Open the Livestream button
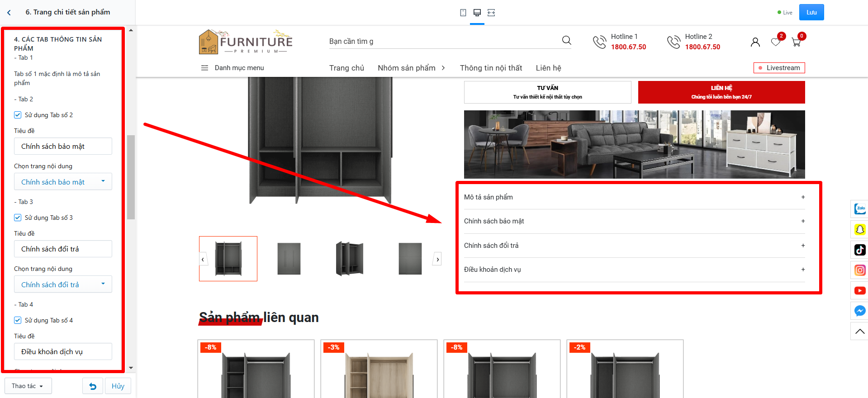 779,68
